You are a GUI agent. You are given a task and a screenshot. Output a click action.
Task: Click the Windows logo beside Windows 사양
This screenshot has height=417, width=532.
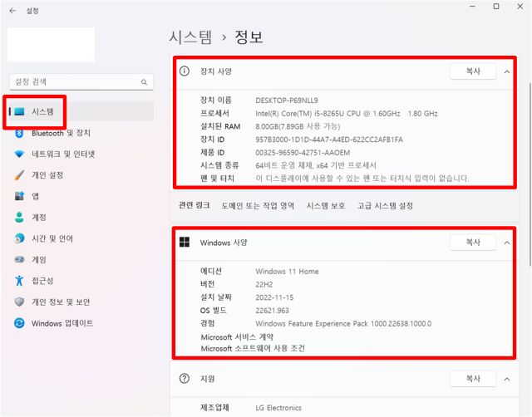tap(185, 242)
